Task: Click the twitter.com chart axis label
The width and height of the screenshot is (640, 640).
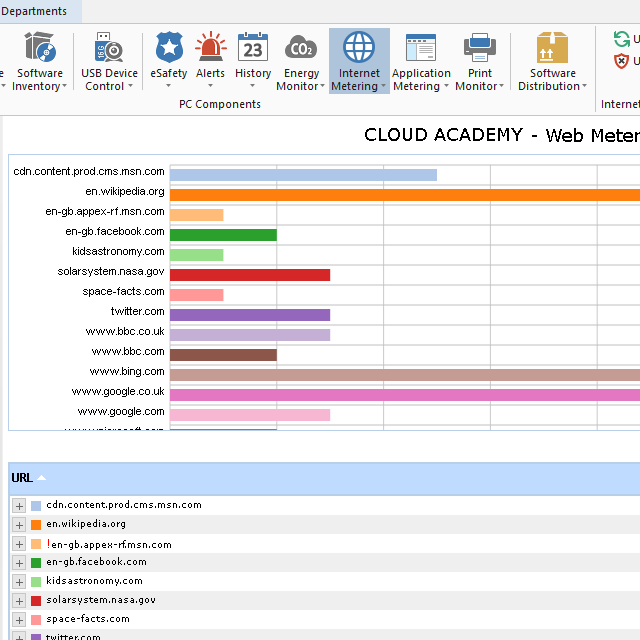Action: [x=138, y=311]
